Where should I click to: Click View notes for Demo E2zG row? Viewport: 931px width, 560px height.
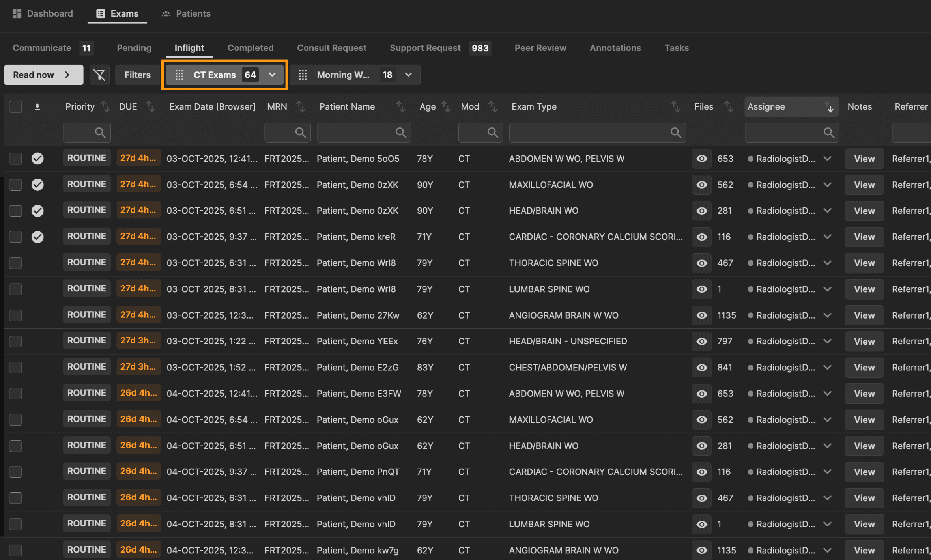(864, 367)
